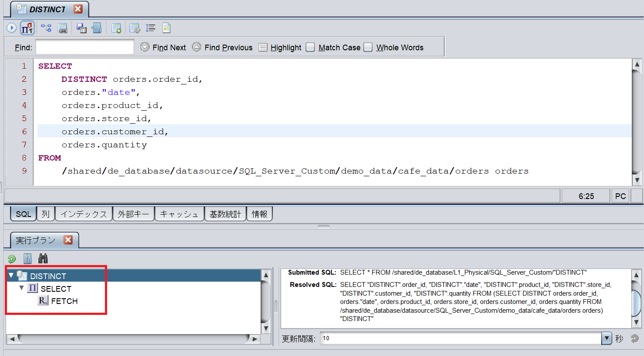Image resolution: width=644 pixels, height=356 pixels.
Task: Click the Find Previous label
Action: pos(228,47)
